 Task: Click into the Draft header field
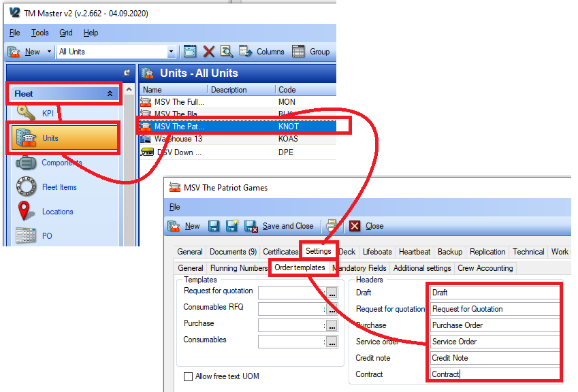coord(494,293)
